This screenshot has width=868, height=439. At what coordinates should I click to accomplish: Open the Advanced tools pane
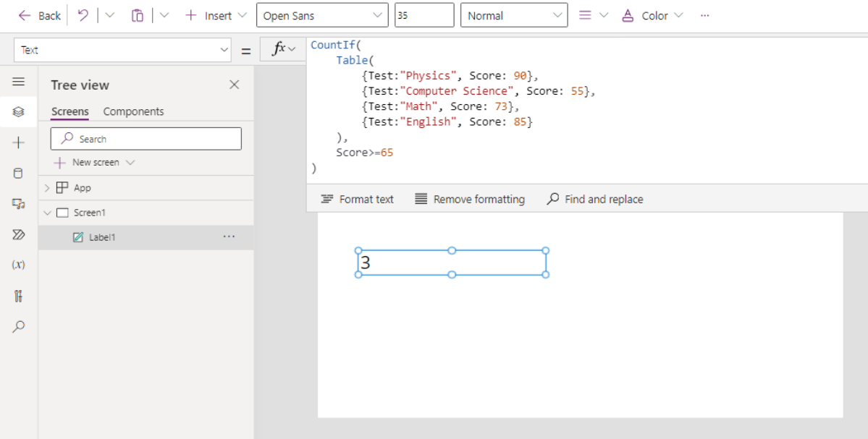(x=20, y=295)
